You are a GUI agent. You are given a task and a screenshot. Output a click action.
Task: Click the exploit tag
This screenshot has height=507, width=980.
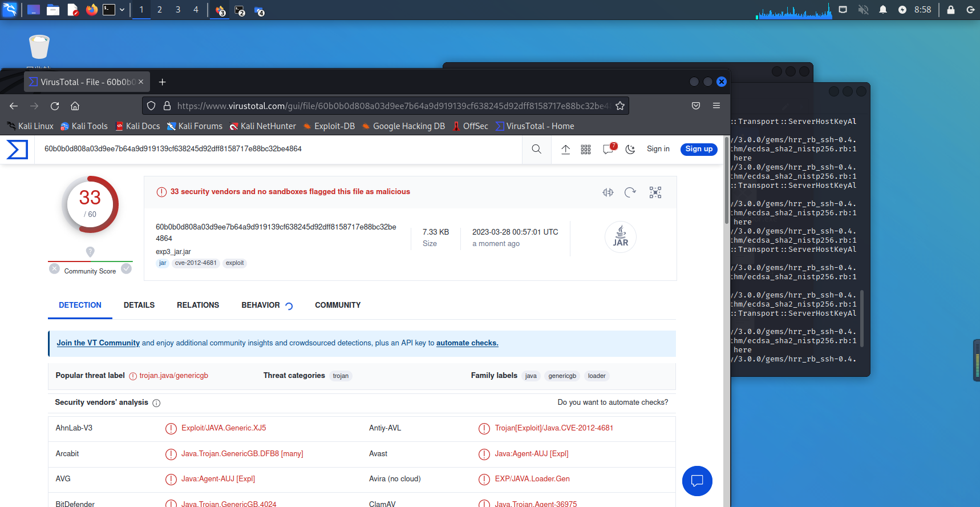click(234, 263)
